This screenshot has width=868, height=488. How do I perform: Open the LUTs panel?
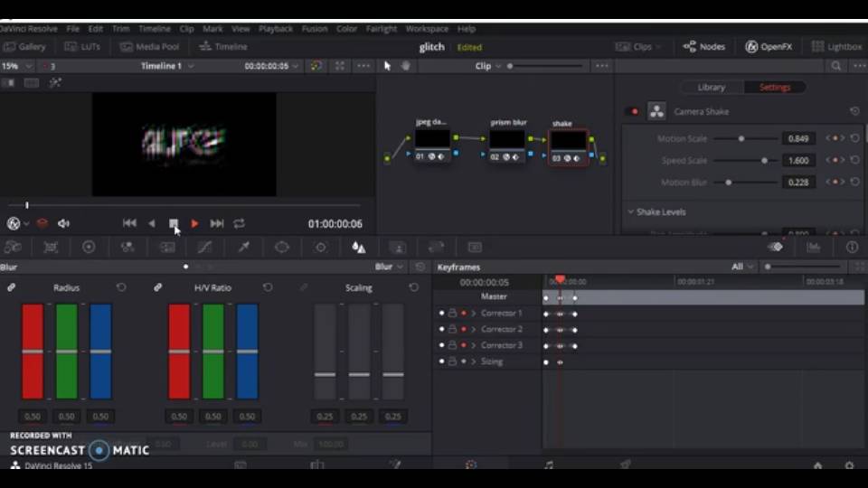(82, 47)
